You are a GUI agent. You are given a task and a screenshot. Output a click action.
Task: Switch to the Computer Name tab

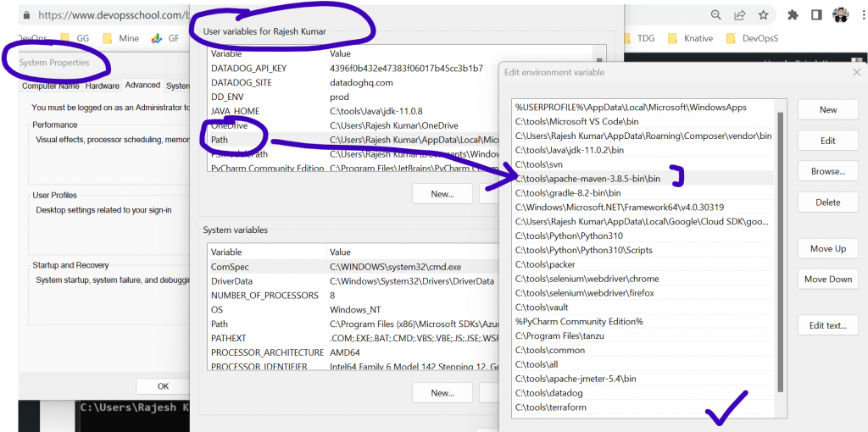coord(51,86)
